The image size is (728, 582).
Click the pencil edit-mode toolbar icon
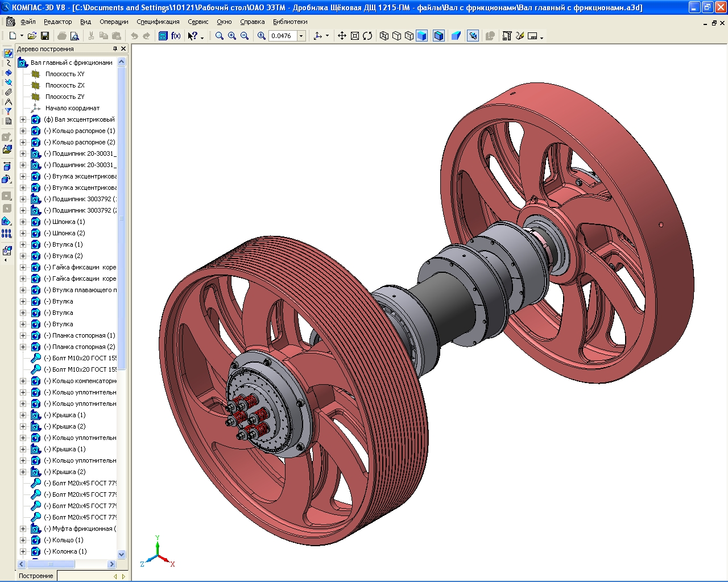(x=520, y=36)
